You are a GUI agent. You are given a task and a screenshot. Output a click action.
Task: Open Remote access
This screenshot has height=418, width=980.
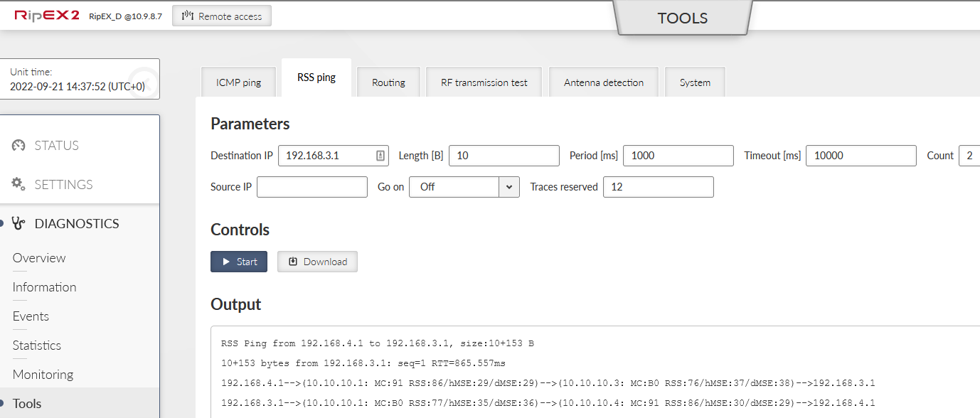(x=222, y=16)
